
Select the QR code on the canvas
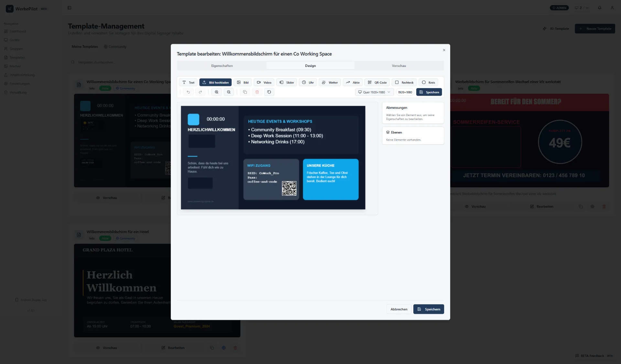289,188
